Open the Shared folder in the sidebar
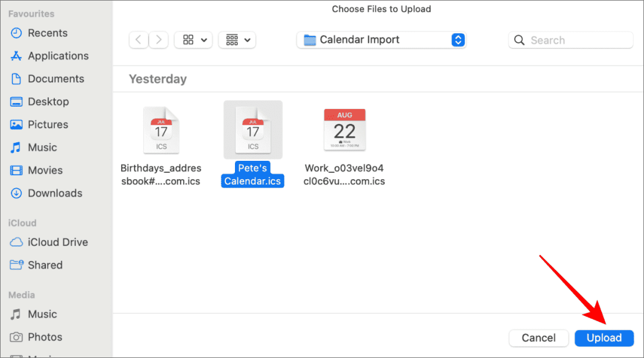 click(45, 265)
